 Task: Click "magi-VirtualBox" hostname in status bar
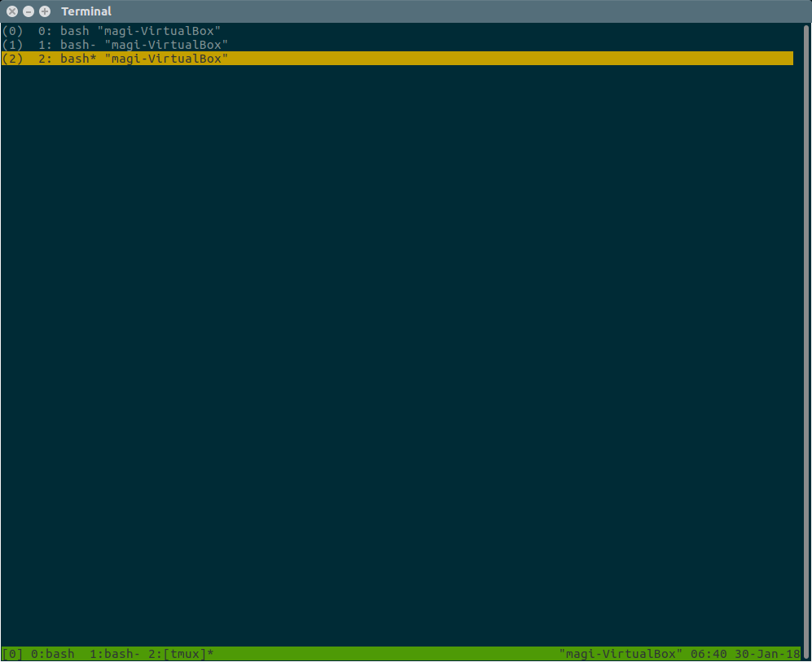(x=621, y=654)
